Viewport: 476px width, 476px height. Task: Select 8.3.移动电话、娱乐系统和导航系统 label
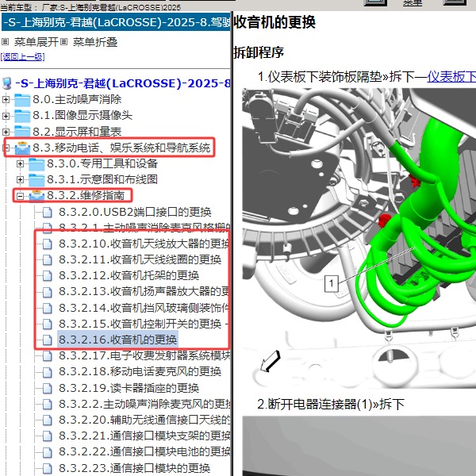tap(121, 148)
